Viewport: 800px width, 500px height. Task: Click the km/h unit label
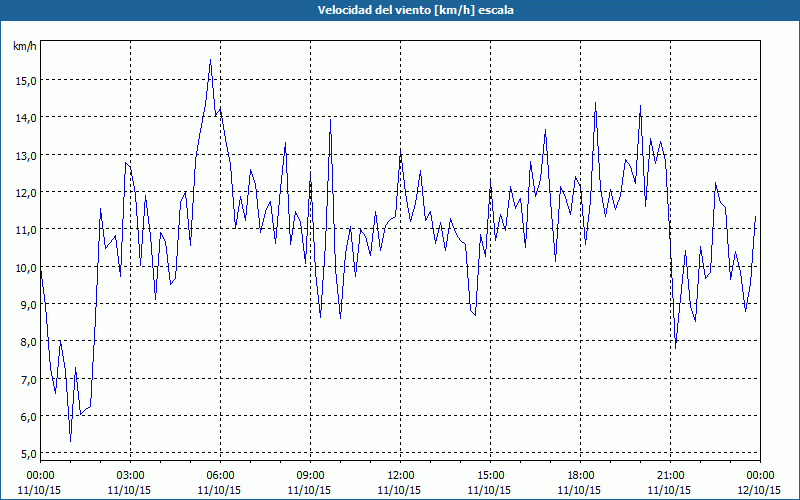pos(25,46)
